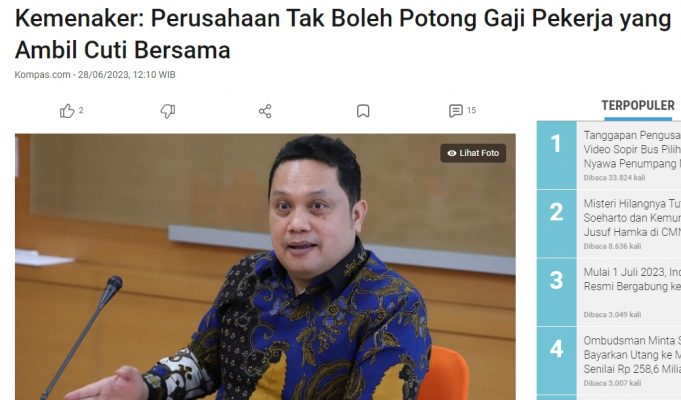681x400 pixels.
Task: Click the number 2 ranking tile
Action: 556,224
